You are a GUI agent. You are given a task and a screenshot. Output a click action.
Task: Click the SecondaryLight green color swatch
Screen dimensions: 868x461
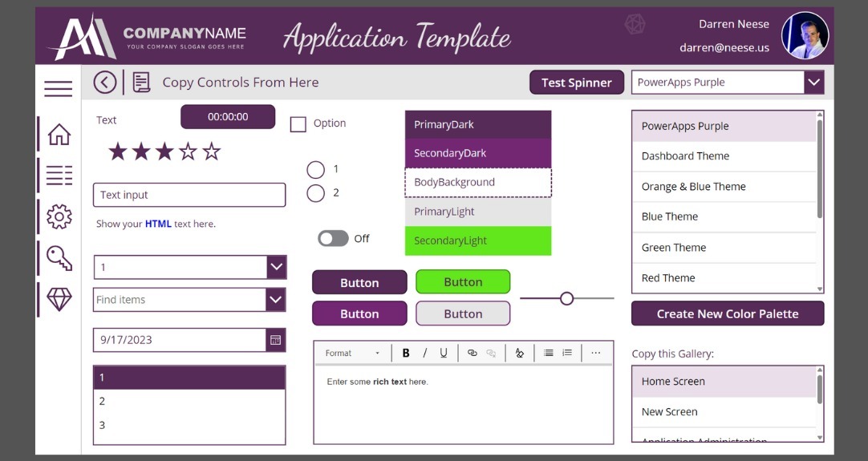pyautogui.click(x=478, y=241)
